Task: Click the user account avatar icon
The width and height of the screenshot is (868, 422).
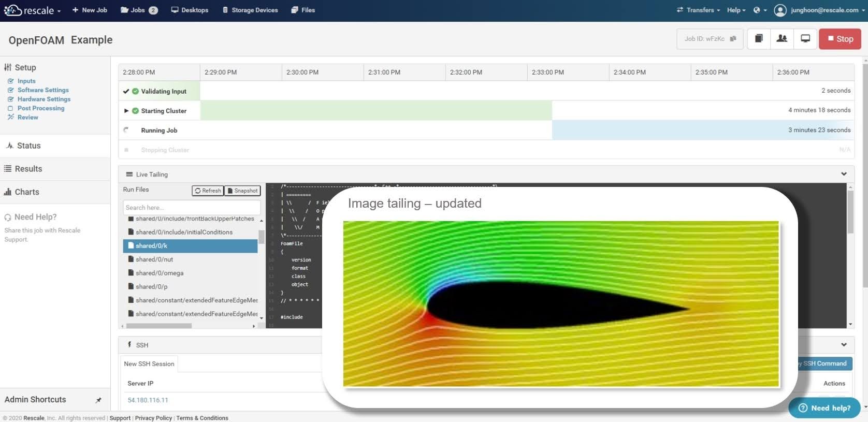Action: click(x=780, y=10)
